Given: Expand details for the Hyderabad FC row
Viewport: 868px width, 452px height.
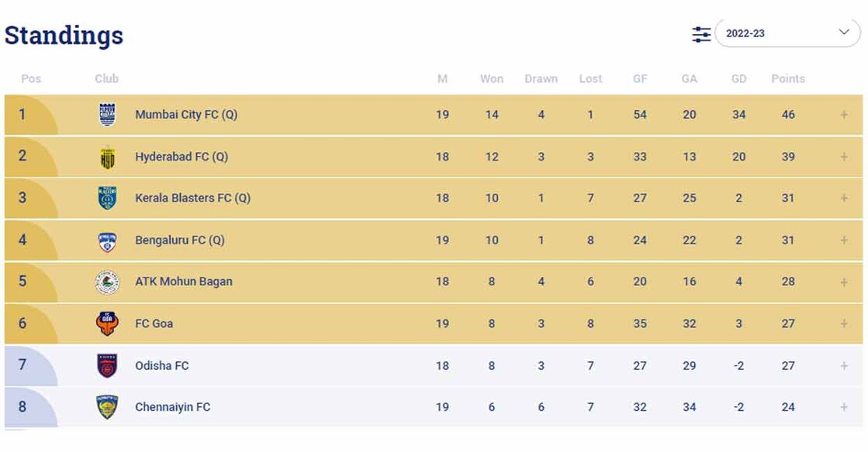Looking at the screenshot, I should pyautogui.click(x=846, y=156).
